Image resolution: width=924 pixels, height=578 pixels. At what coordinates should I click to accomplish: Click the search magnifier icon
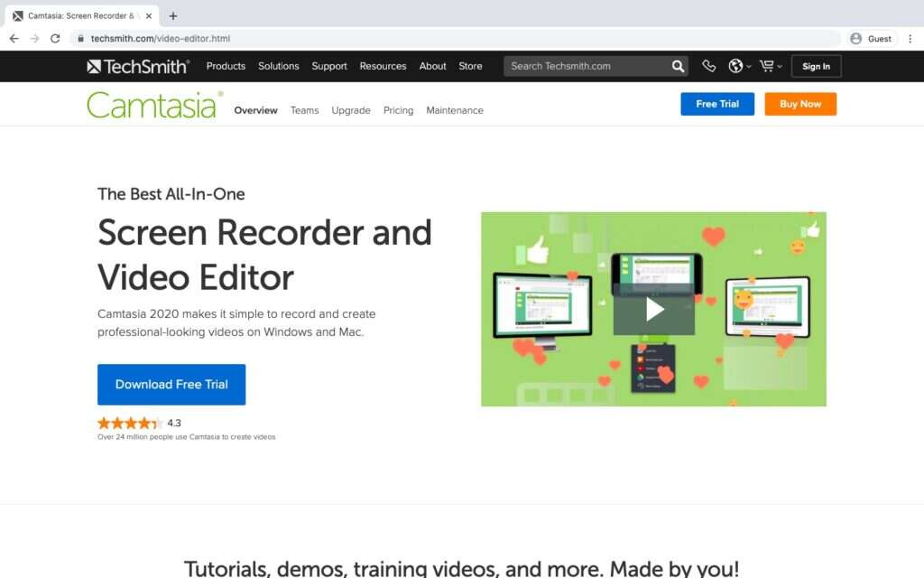pyautogui.click(x=678, y=65)
